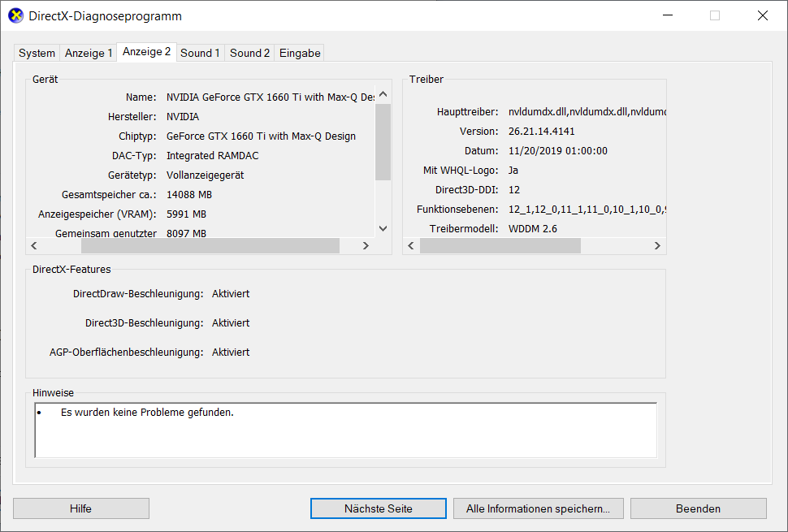Click Alle Informationen speichern button
788x532 pixels.
tap(539, 508)
